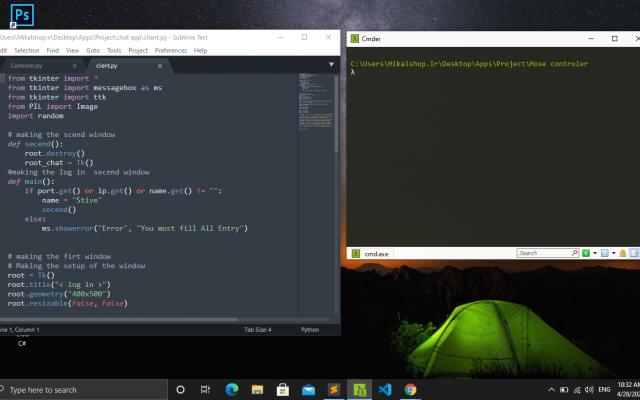Open the Goto menu in Sublime Text

(x=93, y=51)
